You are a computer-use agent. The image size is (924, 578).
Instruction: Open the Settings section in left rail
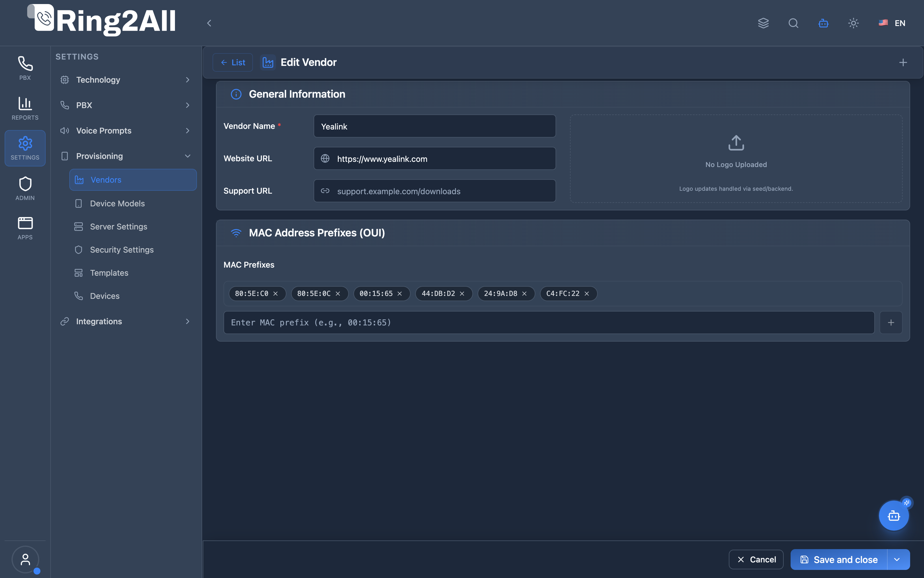pyautogui.click(x=25, y=148)
